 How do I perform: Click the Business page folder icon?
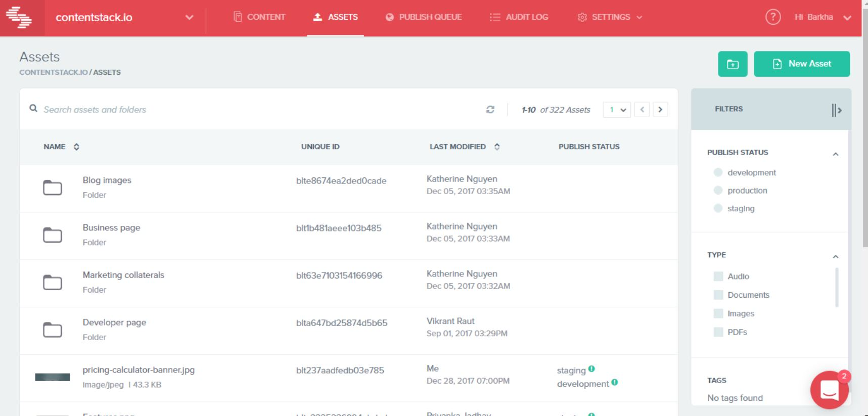coord(53,235)
